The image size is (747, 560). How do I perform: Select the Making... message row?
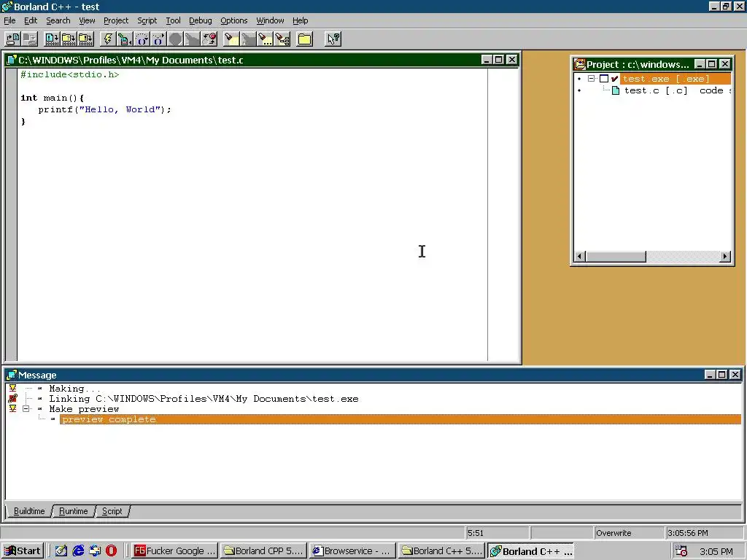[x=75, y=389]
